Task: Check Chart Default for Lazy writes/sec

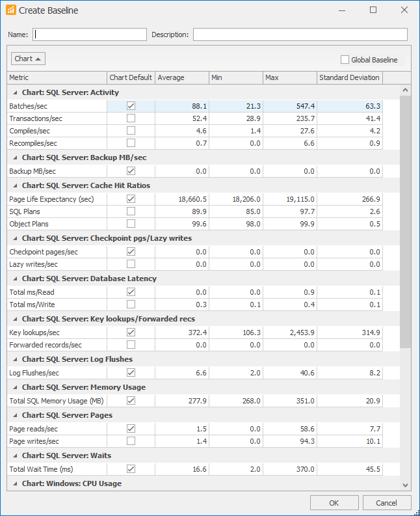Action: coord(131,264)
